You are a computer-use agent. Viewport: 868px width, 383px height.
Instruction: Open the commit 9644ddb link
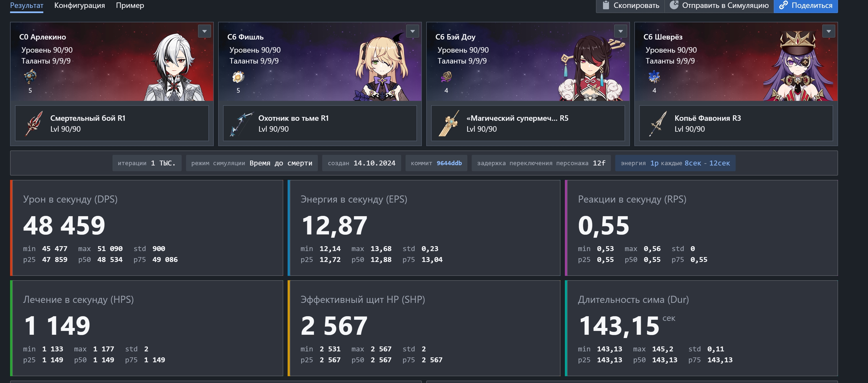pos(449,163)
